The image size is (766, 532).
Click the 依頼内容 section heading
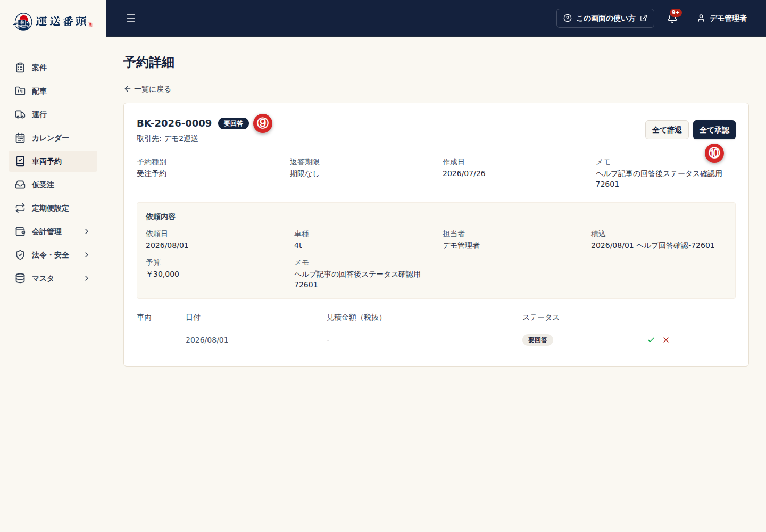click(161, 217)
